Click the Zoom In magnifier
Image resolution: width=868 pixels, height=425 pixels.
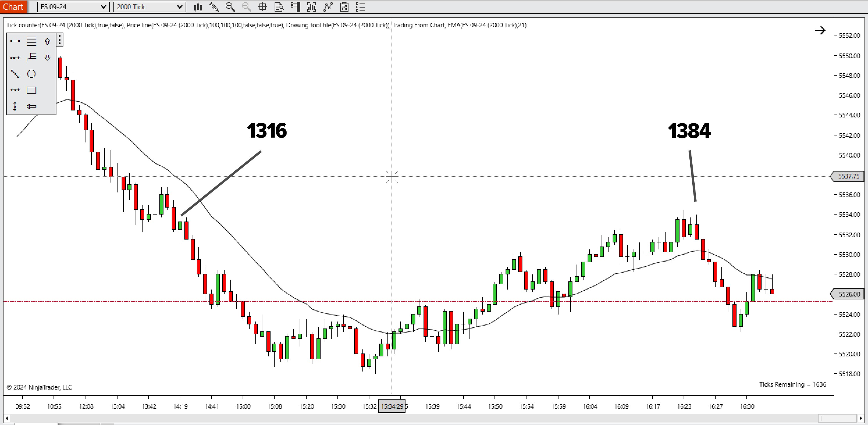tap(230, 7)
